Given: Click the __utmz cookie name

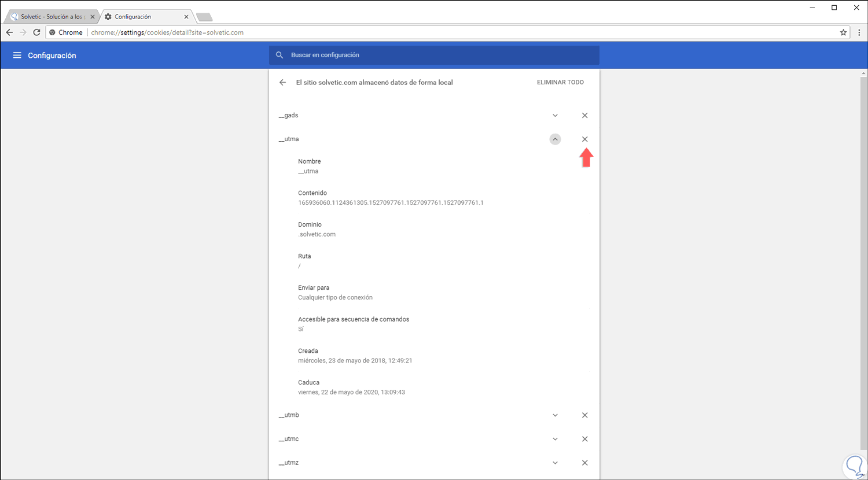Looking at the screenshot, I should [289, 463].
